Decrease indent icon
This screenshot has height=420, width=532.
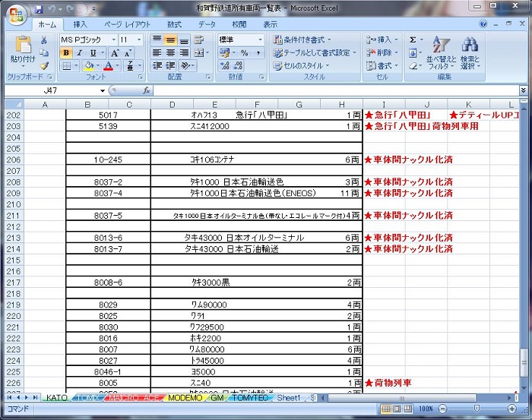click(157, 65)
